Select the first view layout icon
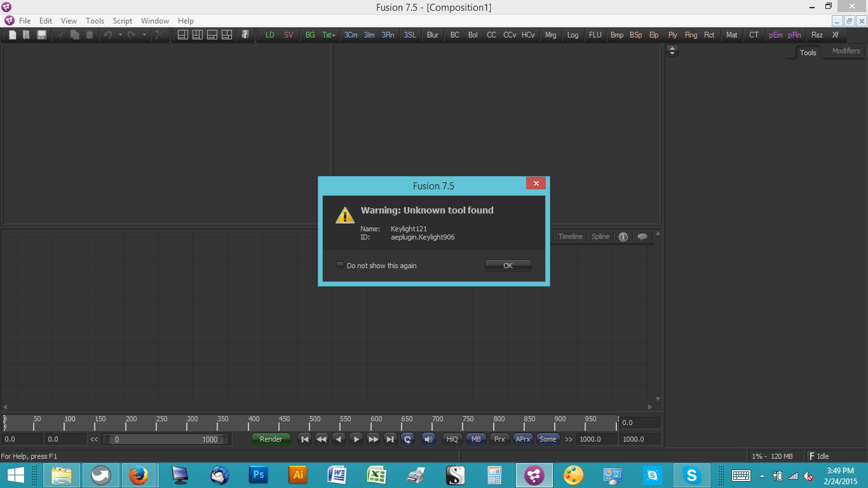Screen dimensions: 868x488 [183, 35]
